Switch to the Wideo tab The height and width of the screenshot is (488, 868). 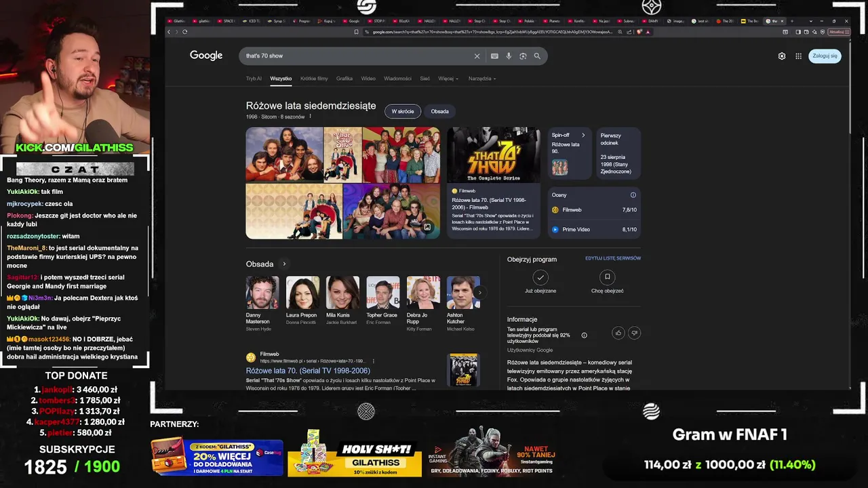point(368,79)
